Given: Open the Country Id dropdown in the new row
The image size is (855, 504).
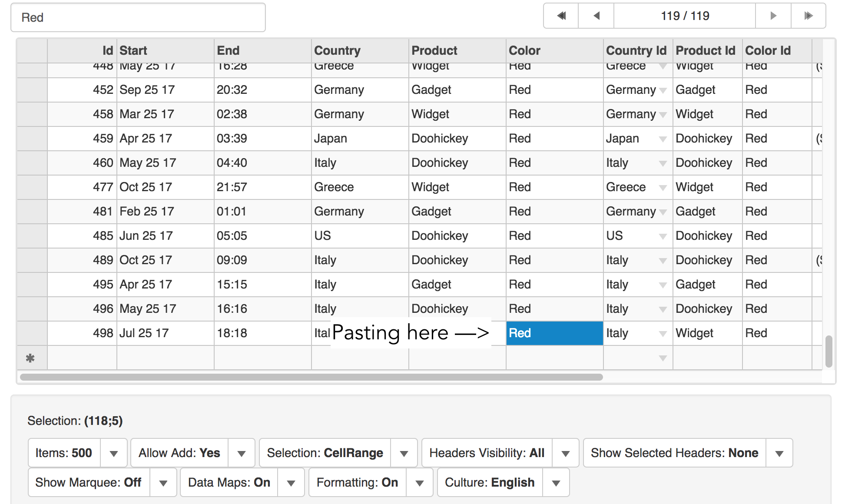Looking at the screenshot, I should (x=663, y=358).
